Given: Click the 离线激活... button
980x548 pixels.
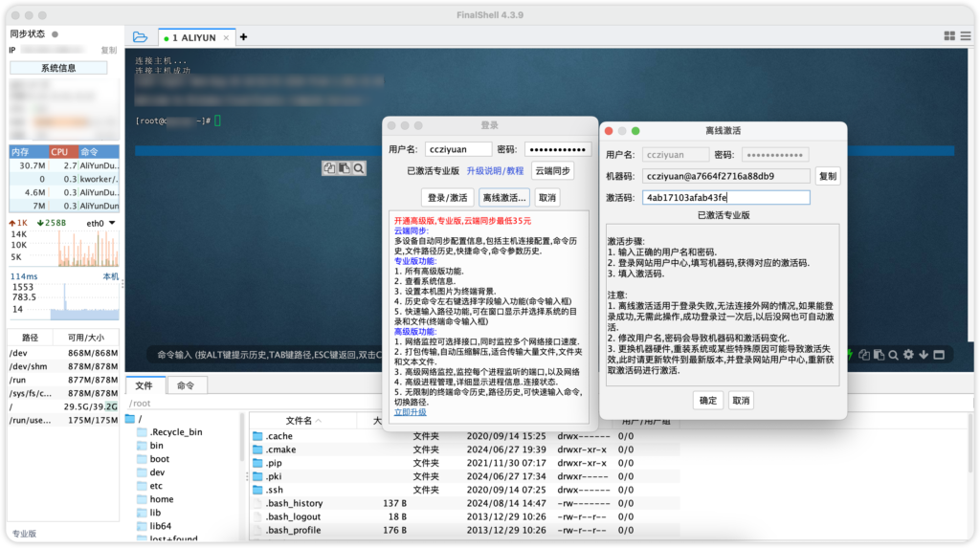Looking at the screenshot, I should coord(503,197).
